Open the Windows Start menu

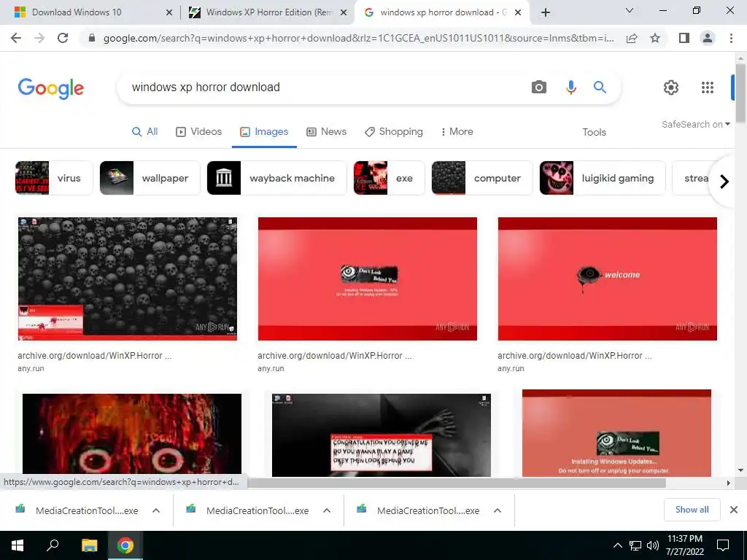tap(18, 545)
